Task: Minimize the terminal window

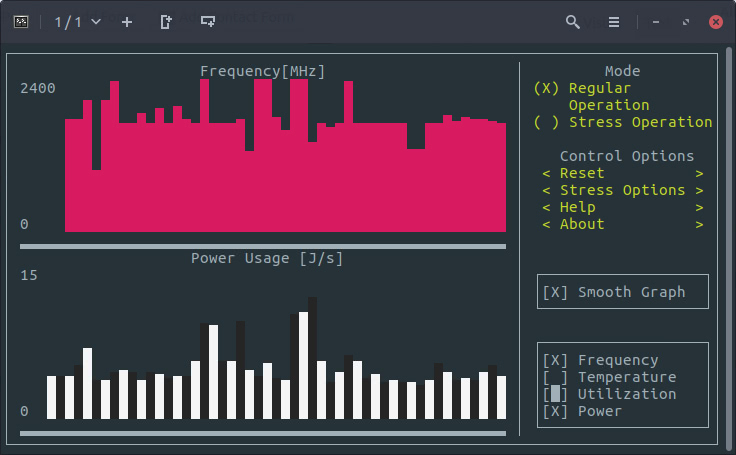Action: (656, 21)
